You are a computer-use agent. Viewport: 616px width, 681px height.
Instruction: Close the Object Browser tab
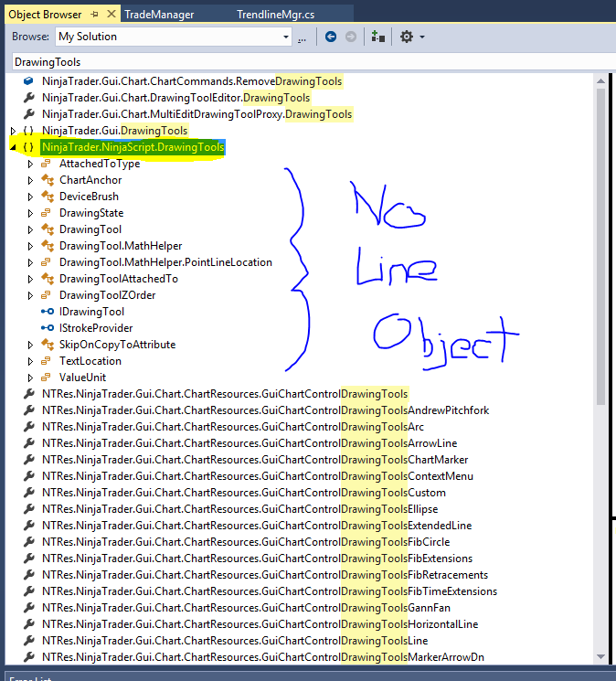(x=112, y=14)
